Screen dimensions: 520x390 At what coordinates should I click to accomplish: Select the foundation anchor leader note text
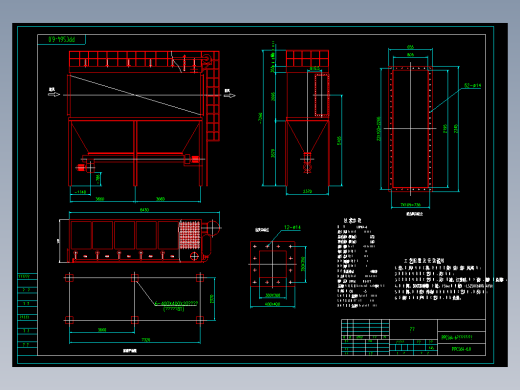coord(176,306)
